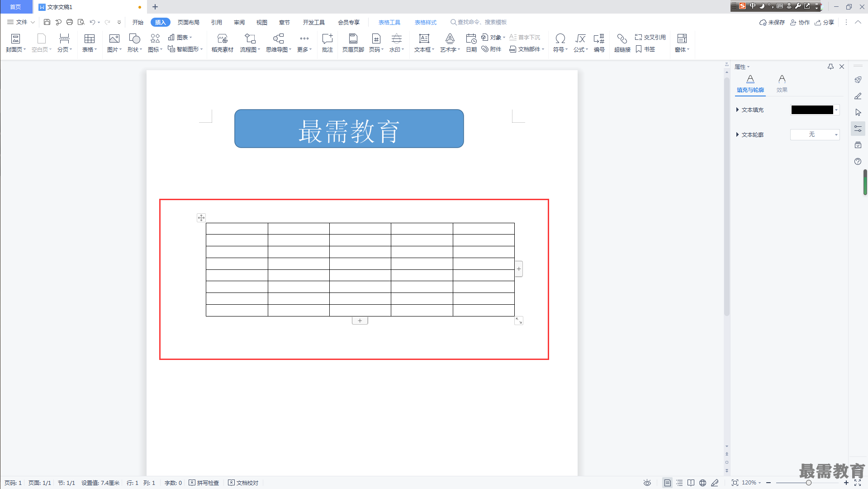Open text fill color dropdown arrow
The image size is (868, 489).
(x=837, y=110)
